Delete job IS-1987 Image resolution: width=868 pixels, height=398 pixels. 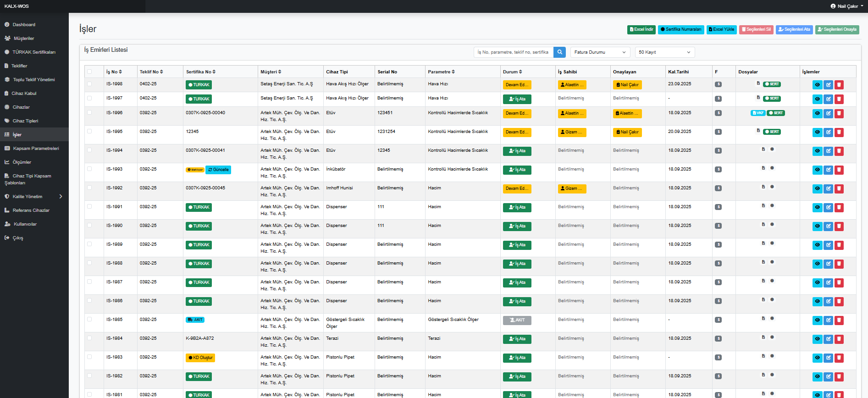(x=839, y=282)
